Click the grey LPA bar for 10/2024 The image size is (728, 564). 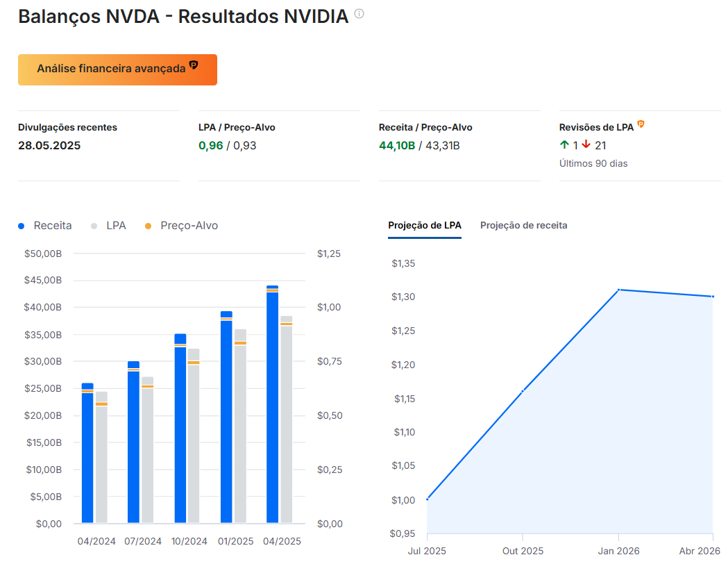[194, 436]
